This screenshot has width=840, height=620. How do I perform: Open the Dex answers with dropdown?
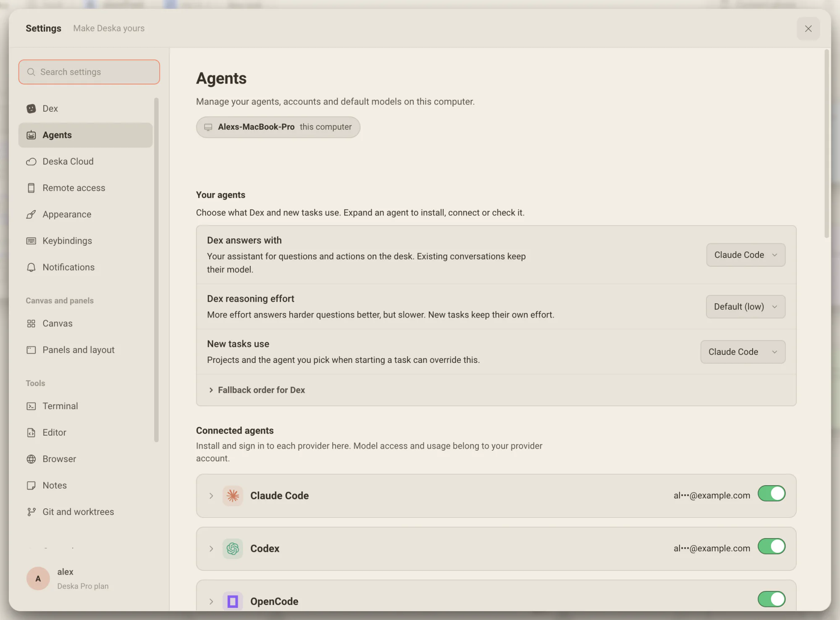coord(745,255)
